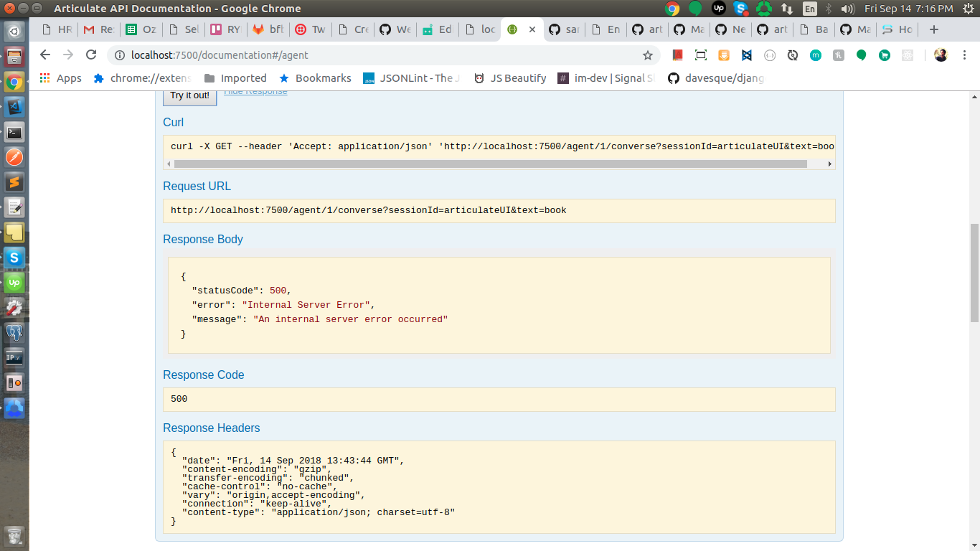Open the Imported bookmarks folder
The image size is (980, 551).
[x=235, y=78]
